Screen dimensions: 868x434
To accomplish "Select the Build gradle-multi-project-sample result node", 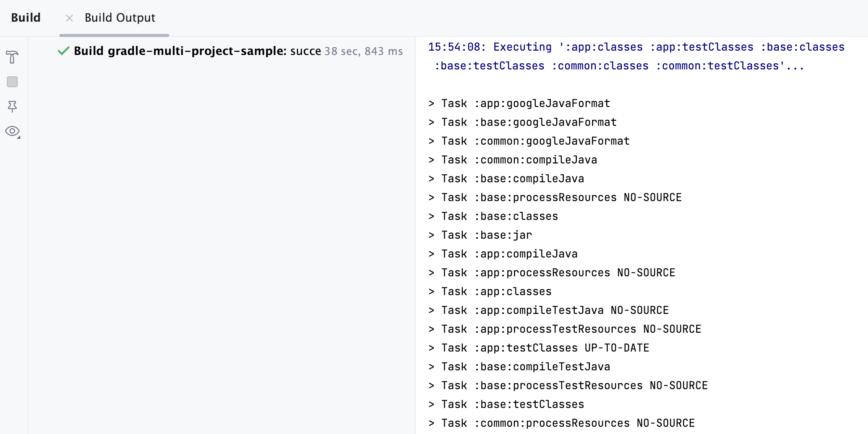I will point(230,51).
